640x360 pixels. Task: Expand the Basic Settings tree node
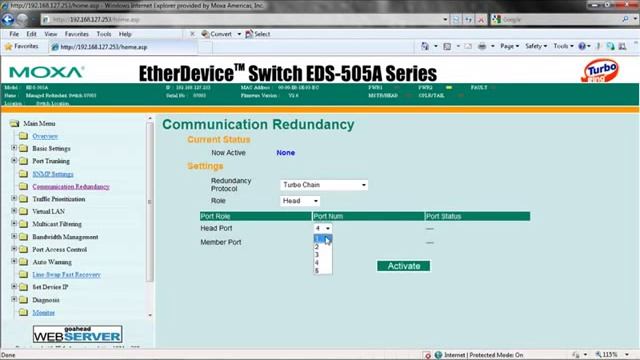pos(14,148)
